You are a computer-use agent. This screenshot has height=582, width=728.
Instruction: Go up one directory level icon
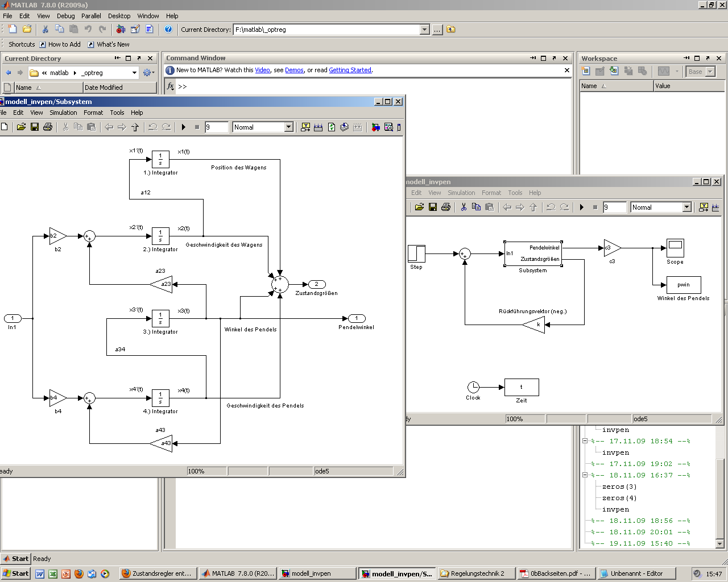(x=451, y=30)
